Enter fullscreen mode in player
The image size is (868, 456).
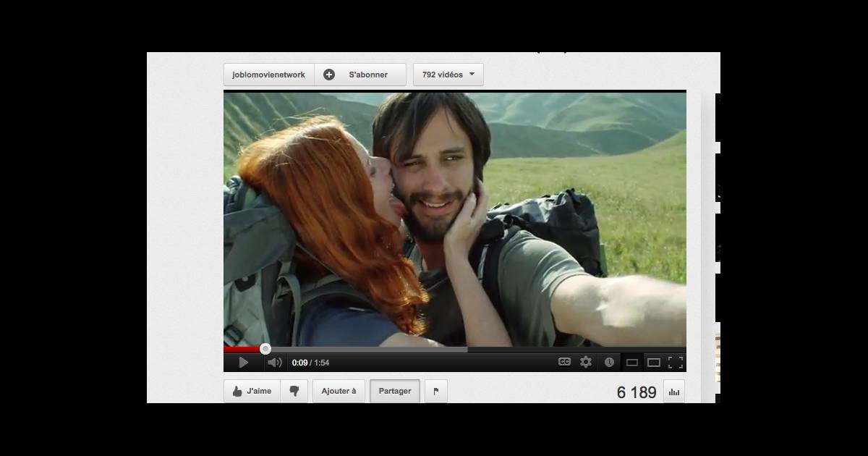tap(676, 362)
